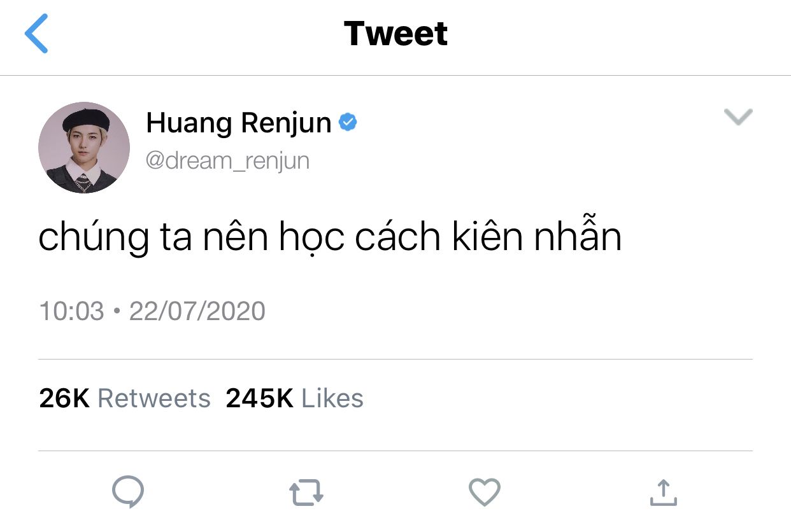Tap the blue verified badge

coord(348,122)
